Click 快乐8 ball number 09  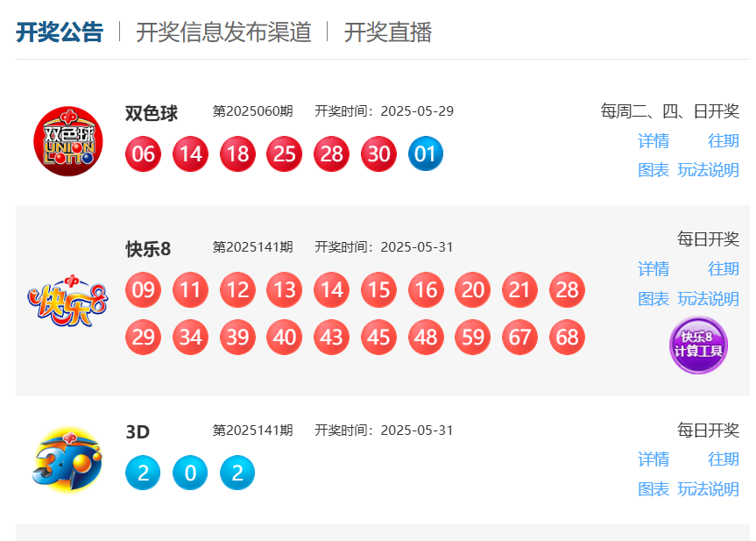click(x=143, y=290)
